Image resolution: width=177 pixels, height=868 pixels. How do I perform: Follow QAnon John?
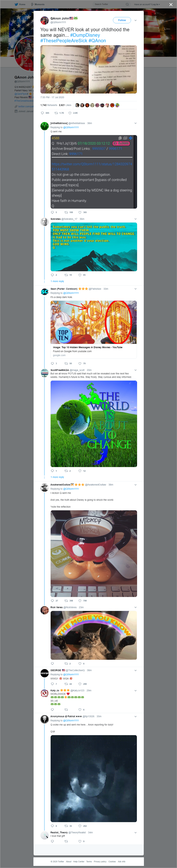[x=122, y=20]
